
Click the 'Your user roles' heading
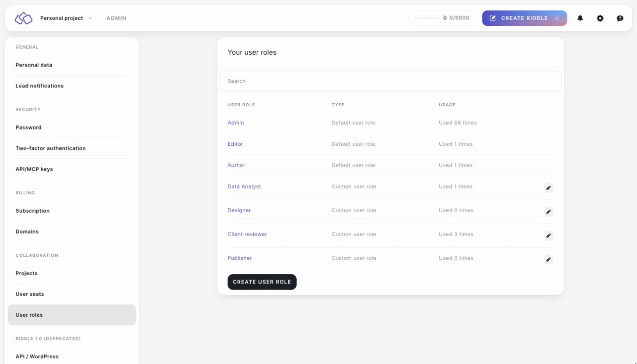click(x=252, y=52)
